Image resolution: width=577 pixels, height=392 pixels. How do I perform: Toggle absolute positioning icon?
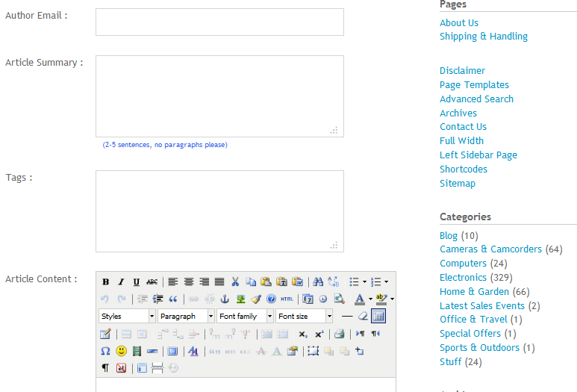360,351
